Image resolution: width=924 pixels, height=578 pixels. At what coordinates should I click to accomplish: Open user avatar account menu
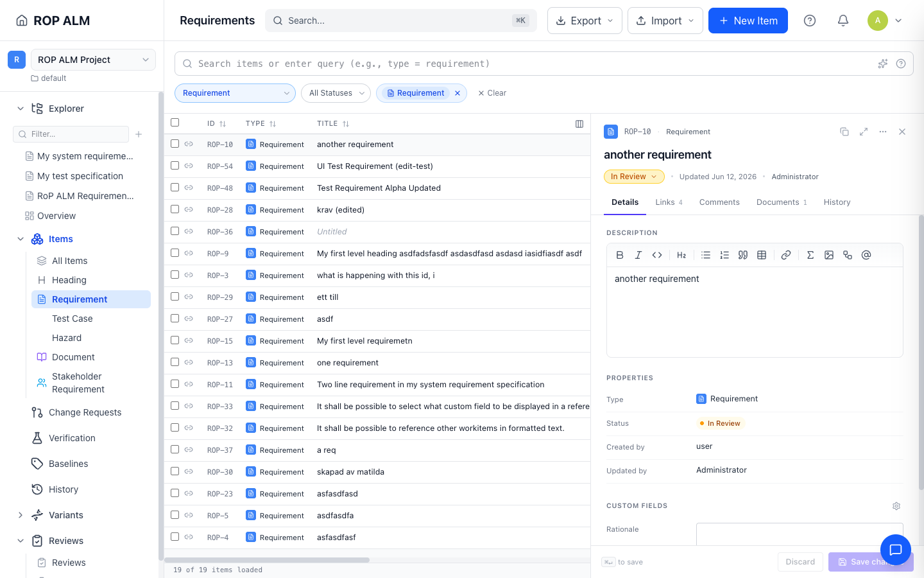coord(886,21)
